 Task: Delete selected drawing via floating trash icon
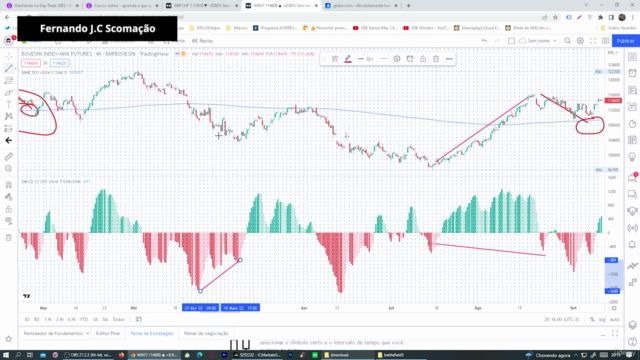pyautogui.click(x=436, y=59)
